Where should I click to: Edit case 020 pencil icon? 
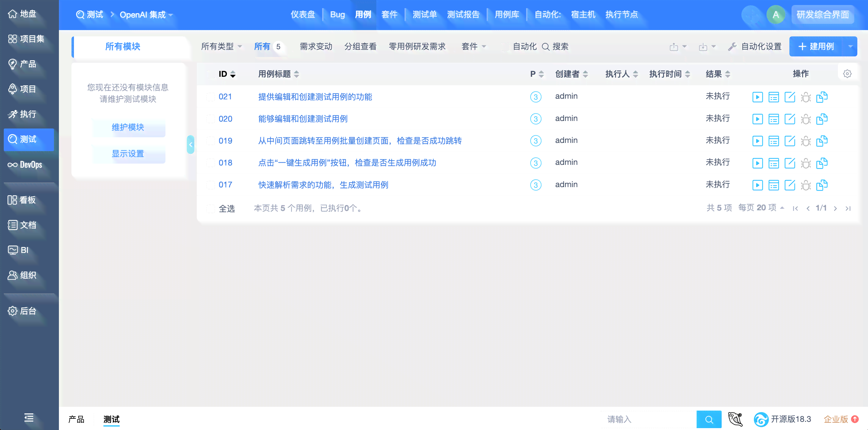tap(790, 119)
